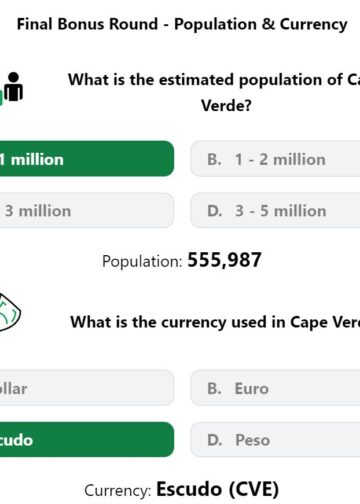Pick the answer ending in '3 million'
Screen dimensions: 360x504
click(x=87, y=211)
